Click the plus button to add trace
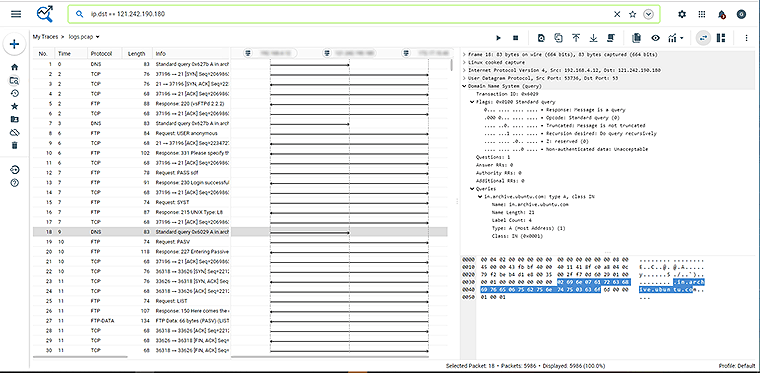Screen dimensions: 760x373 coord(15,44)
